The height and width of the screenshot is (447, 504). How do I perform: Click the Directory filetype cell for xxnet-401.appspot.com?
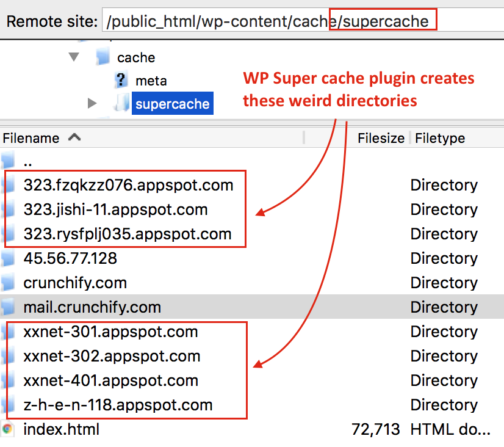[x=444, y=381]
